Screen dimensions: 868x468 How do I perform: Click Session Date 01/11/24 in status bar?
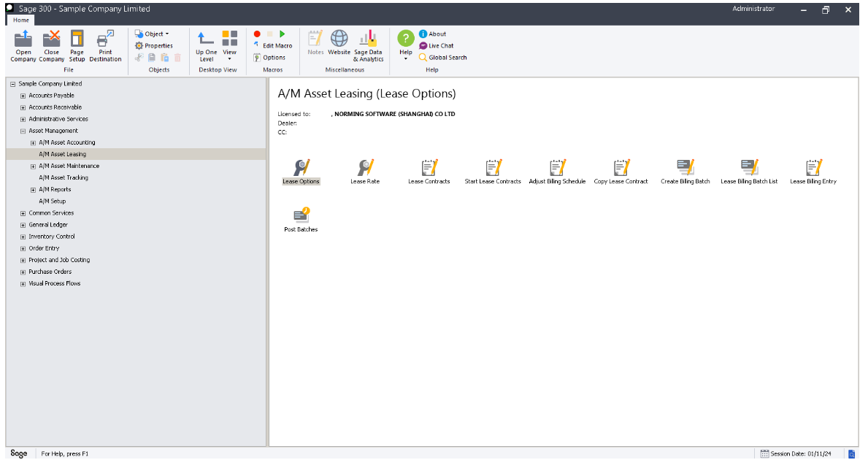pyautogui.click(x=801, y=453)
